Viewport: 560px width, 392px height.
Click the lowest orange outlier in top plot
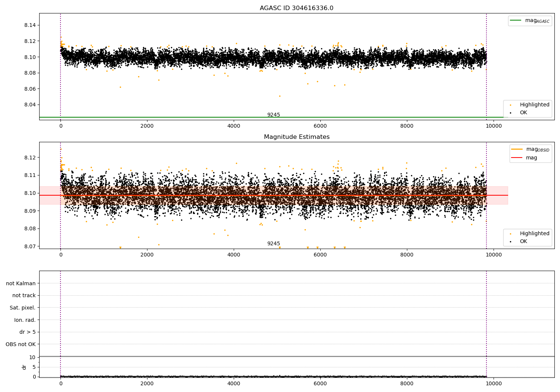point(280,96)
